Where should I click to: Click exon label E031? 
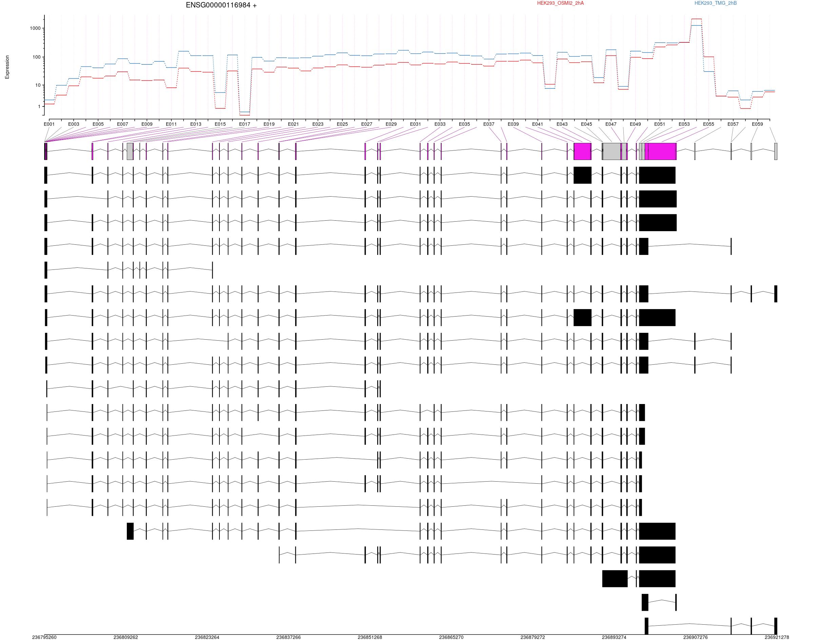point(415,124)
